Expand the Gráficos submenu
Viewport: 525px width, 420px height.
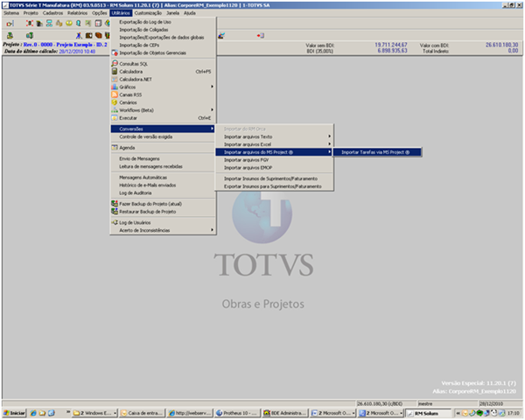(163, 87)
